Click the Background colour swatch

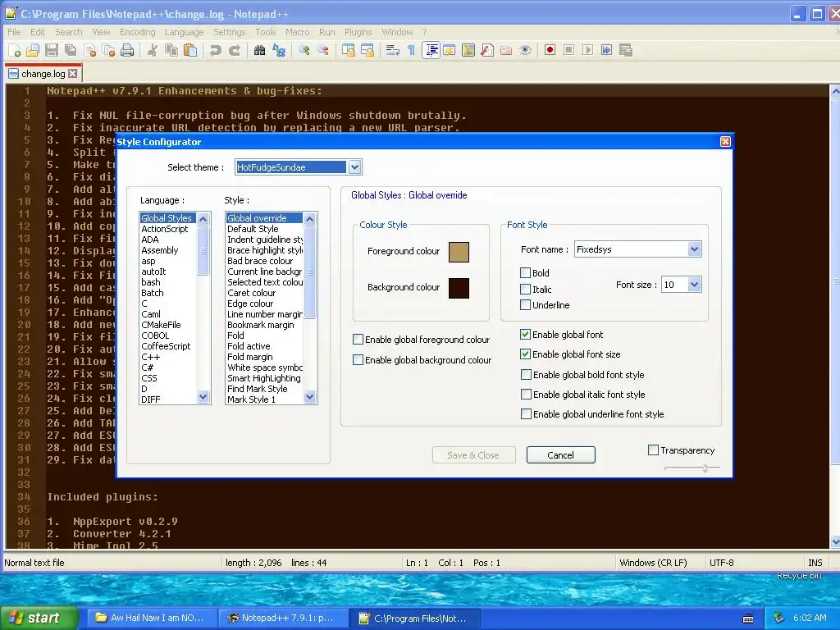click(459, 288)
